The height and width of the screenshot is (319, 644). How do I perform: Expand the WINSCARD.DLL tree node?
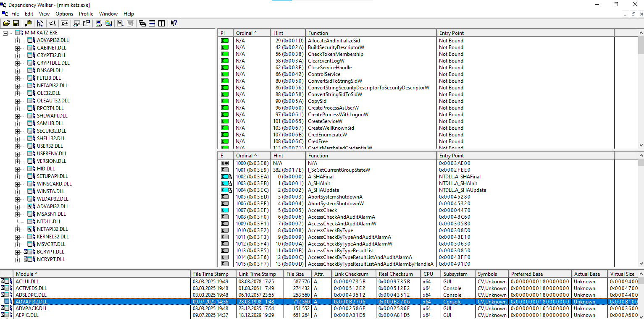coord(17,184)
